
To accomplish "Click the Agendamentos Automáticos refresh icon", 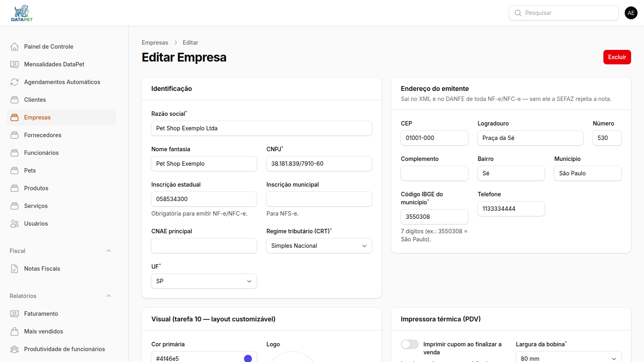I will (x=14, y=82).
